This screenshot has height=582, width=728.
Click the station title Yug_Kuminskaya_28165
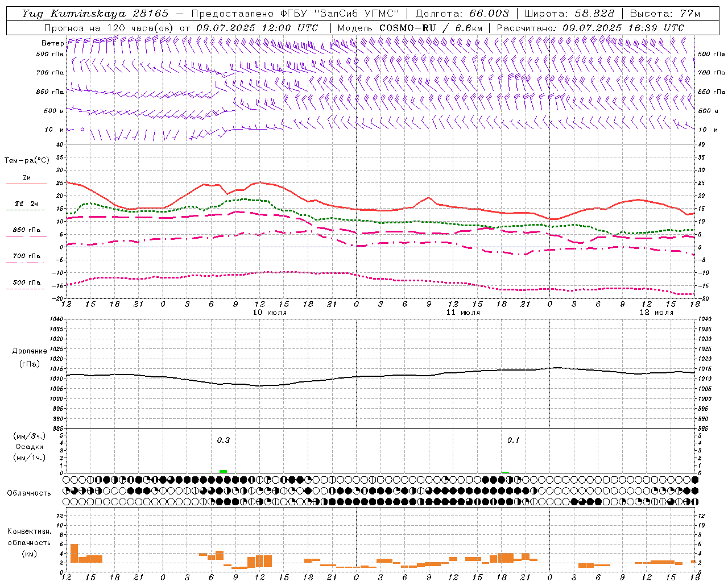click(96, 14)
